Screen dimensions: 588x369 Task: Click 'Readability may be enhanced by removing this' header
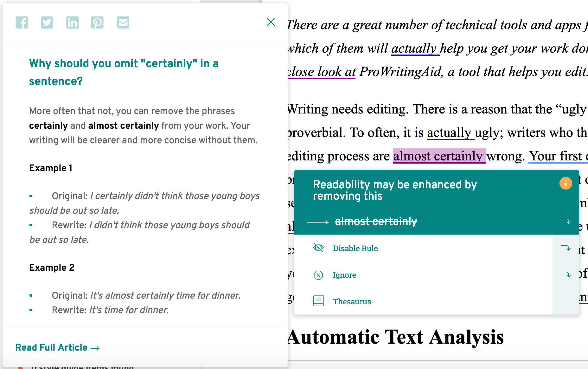(x=395, y=190)
